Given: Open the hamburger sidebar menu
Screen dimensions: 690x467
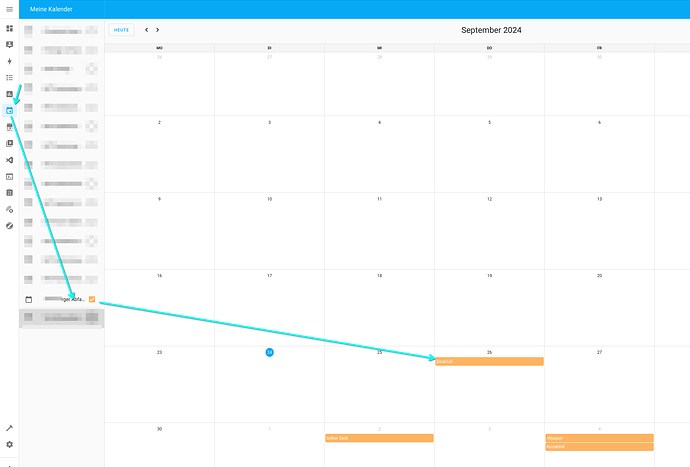Looking at the screenshot, I should [x=9, y=9].
